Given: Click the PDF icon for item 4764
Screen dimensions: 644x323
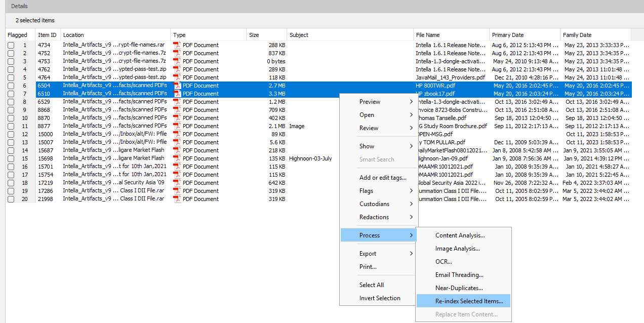Looking at the screenshot, I should point(177,77).
